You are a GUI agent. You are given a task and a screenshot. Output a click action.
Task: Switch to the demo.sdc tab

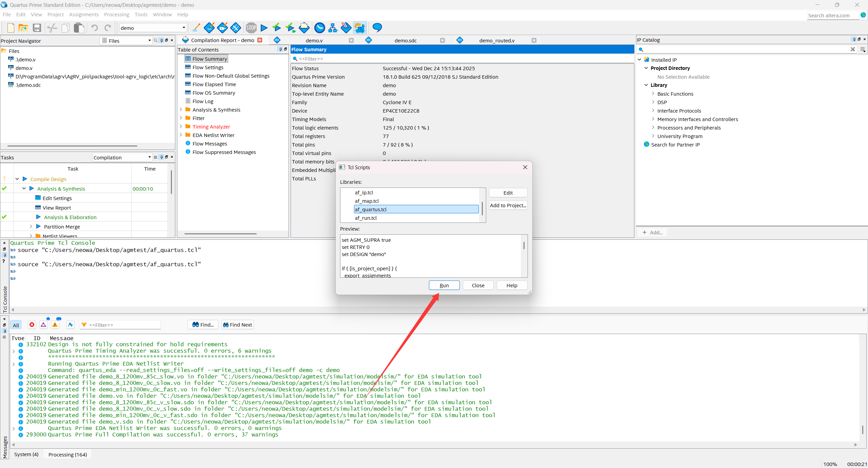[406, 40]
